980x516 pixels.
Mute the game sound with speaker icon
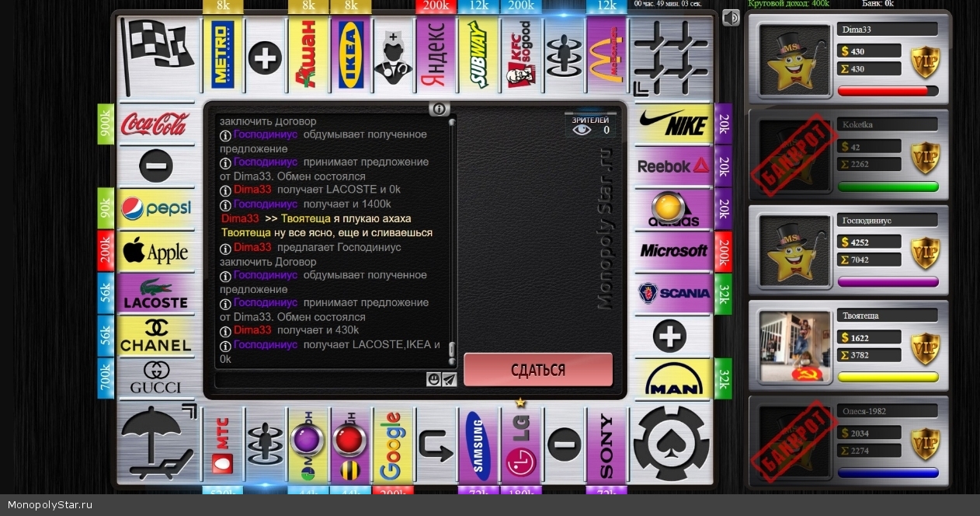[731, 17]
